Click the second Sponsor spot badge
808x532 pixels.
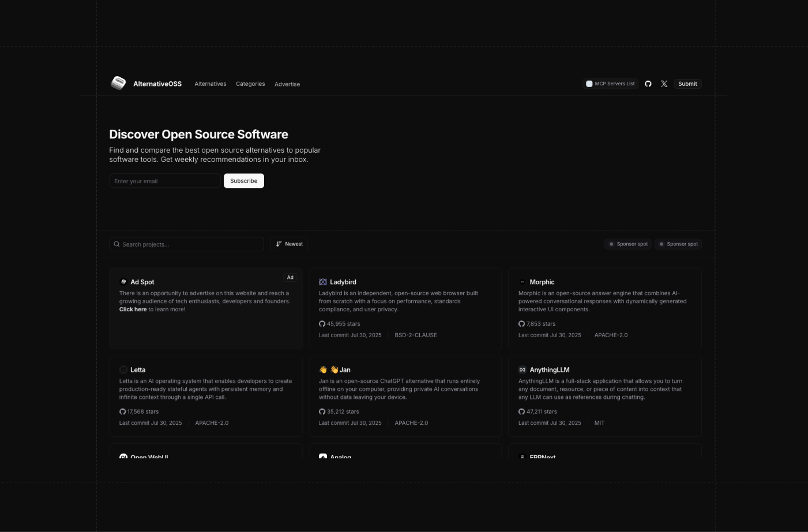[x=678, y=244]
